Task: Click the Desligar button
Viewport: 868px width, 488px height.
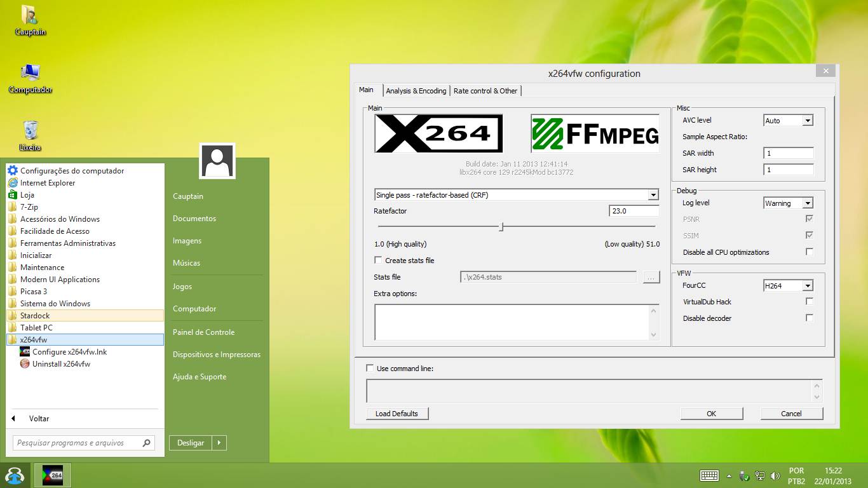Action: (x=191, y=443)
